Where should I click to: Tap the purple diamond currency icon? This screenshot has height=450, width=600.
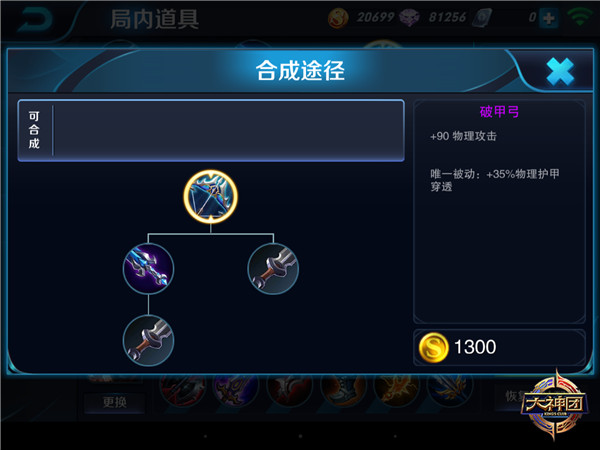pos(409,18)
